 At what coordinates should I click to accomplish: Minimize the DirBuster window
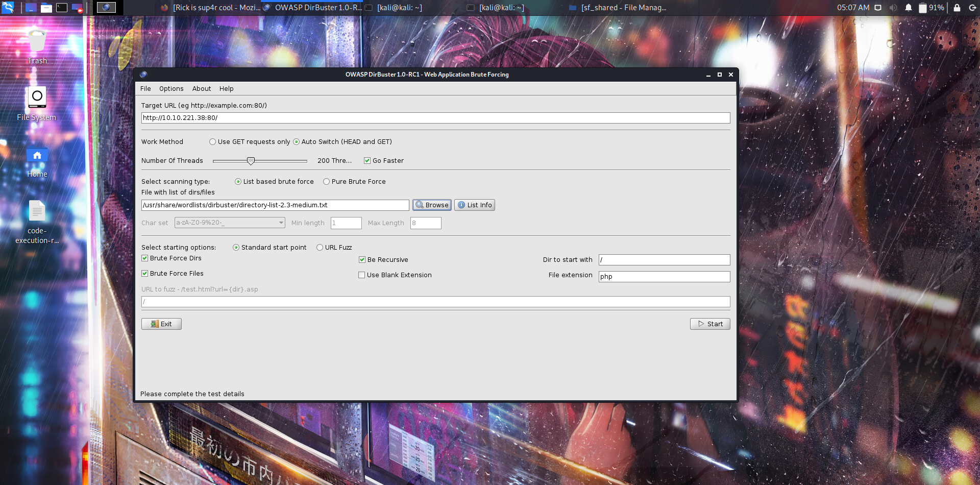tap(708, 75)
